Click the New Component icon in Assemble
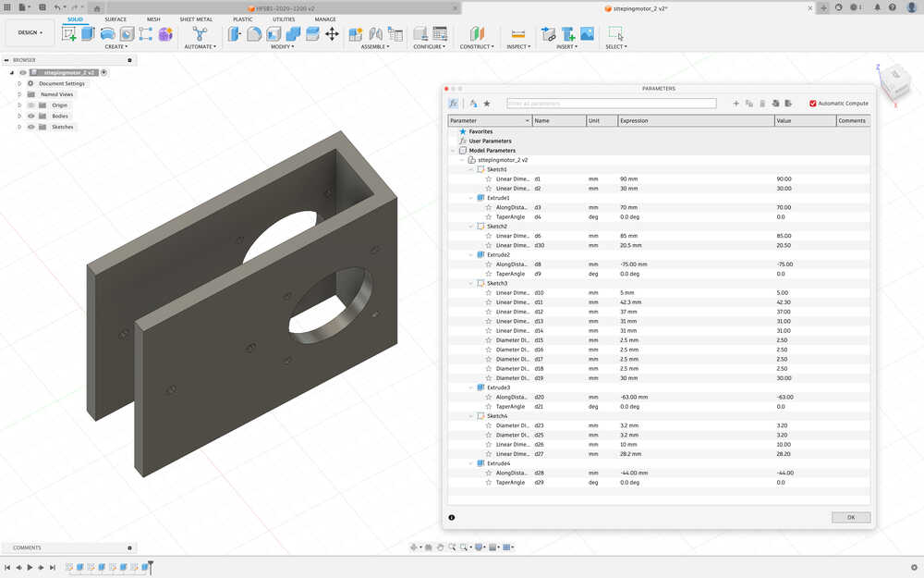Viewport: 924px width, 578px height. [356, 33]
